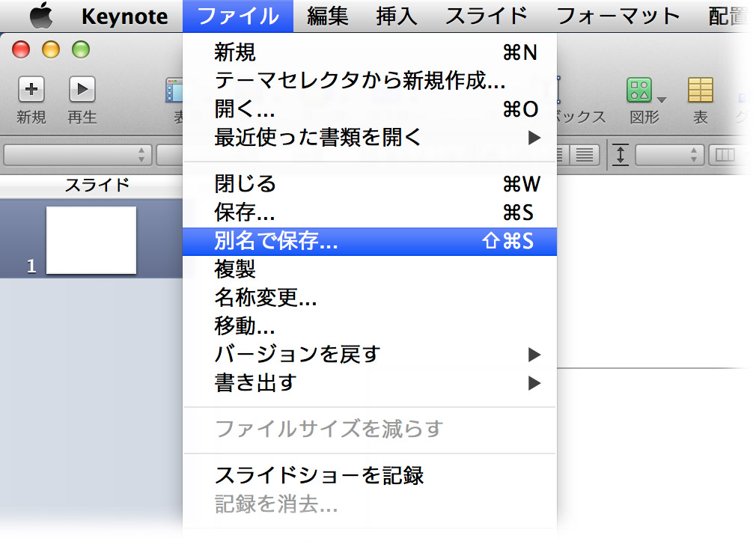
Task: Choose 移動... menu entry
Action: [x=370, y=326]
